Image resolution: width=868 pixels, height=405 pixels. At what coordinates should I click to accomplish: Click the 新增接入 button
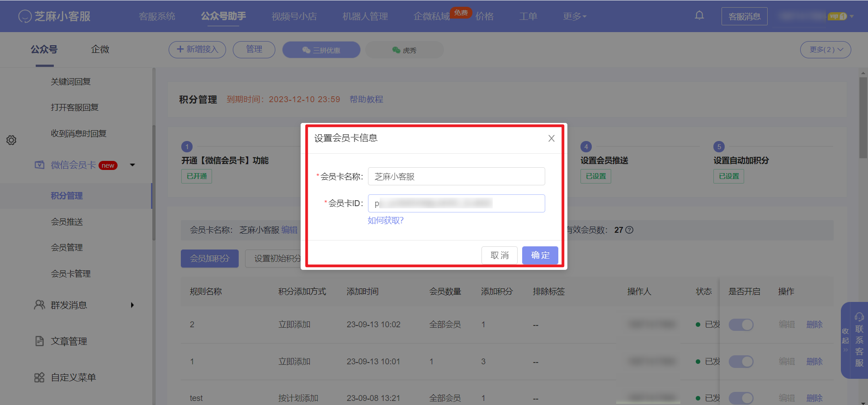197,50
